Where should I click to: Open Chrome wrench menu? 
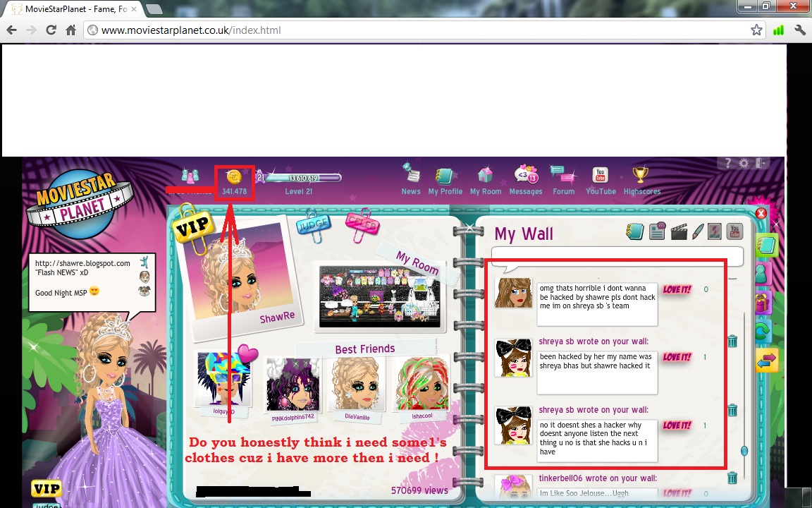click(x=800, y=30)
